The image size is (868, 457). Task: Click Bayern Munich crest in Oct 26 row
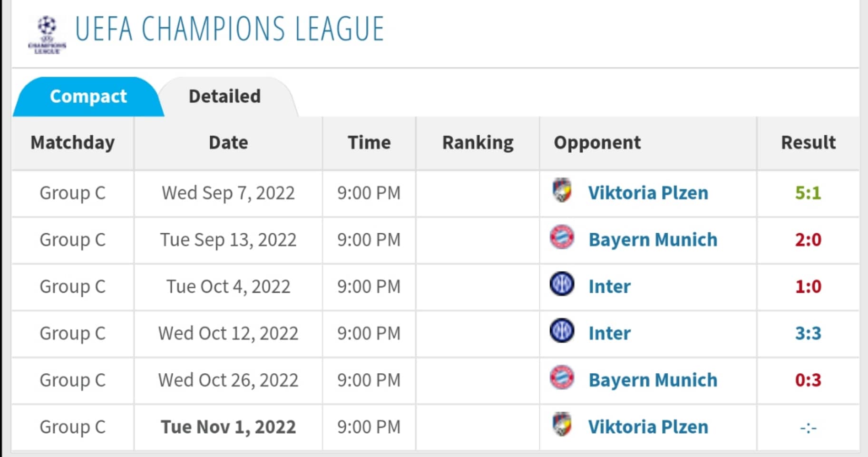(x=562, y=378)
